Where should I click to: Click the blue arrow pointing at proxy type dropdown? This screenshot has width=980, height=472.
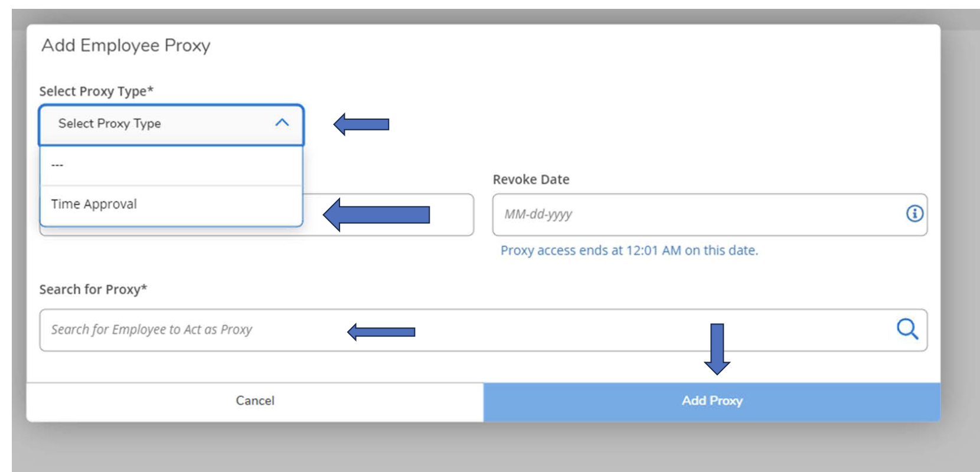pos(361,124)
